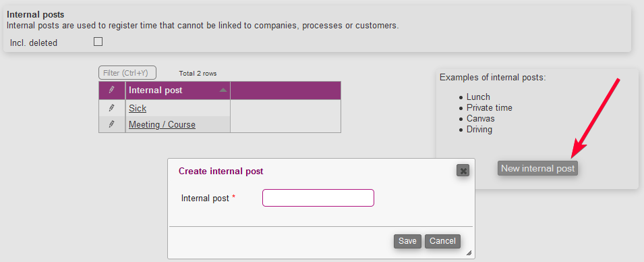644x262 pixels.
Task: Open the Meeting / Course link
Action: 163,125
